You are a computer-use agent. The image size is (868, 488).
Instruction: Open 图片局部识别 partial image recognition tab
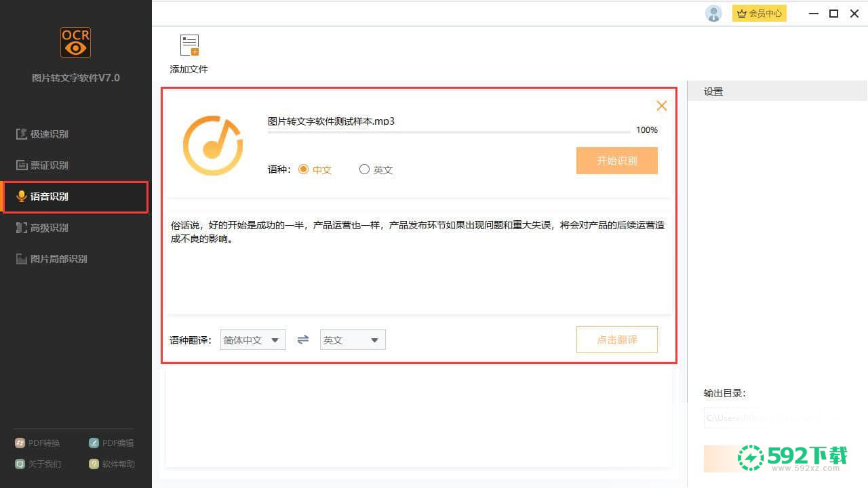[x=52, y=259]
